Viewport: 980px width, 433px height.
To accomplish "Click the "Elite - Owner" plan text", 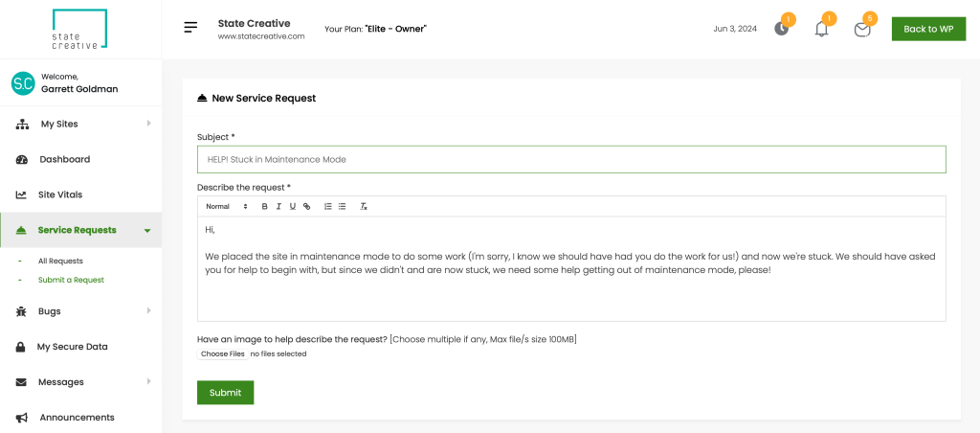I will tap(395, 29).
